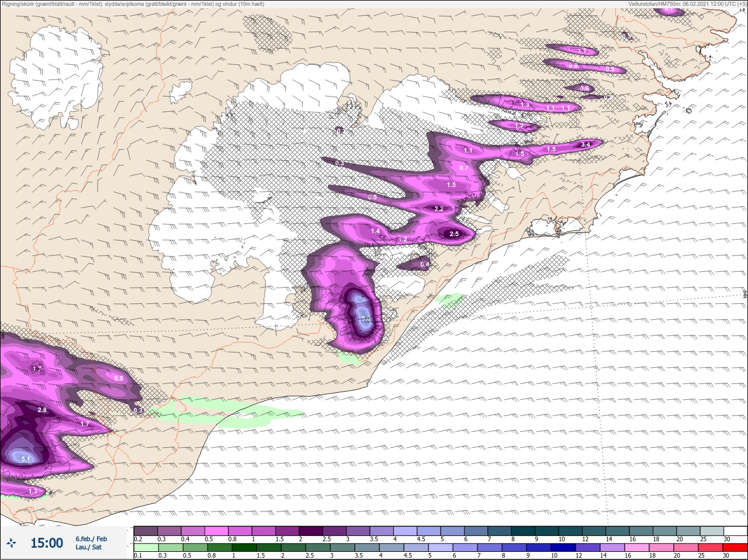748x560 pixels.
Task: Click the 0.9 value label on the map
Action: [610, 70]
